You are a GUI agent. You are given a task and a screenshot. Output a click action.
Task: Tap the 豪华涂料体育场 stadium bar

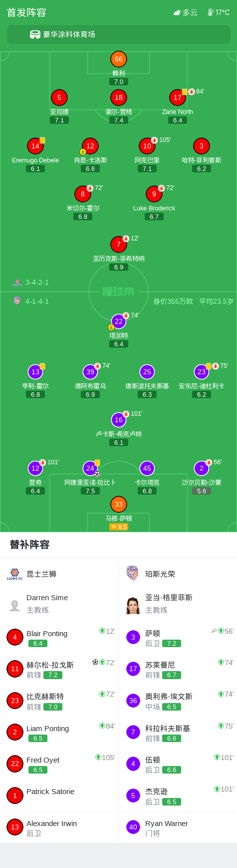[x=118, y=34]
